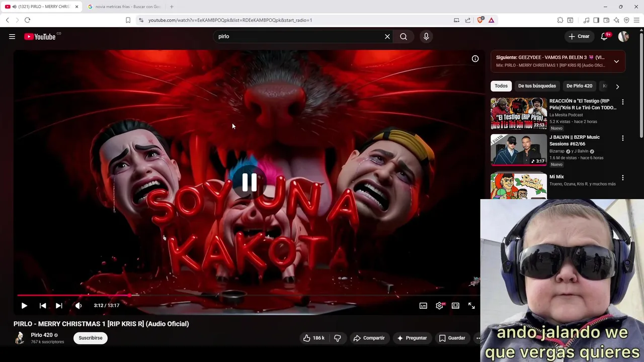Play the video from control bar

click(x=24, y=305)
